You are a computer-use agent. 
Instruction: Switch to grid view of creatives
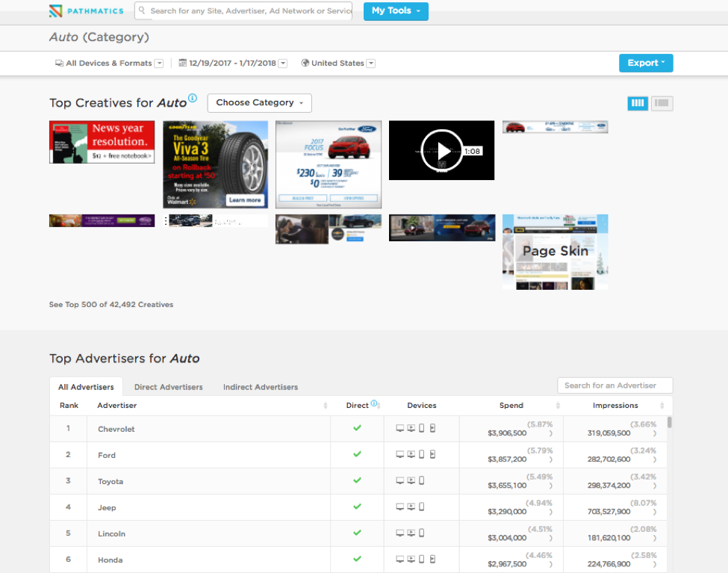point(638,103)
